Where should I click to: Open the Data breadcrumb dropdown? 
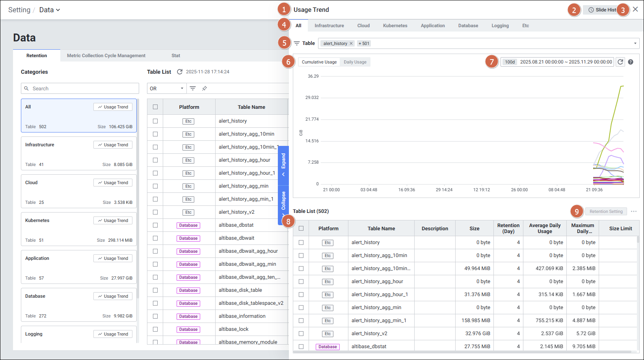50,10
